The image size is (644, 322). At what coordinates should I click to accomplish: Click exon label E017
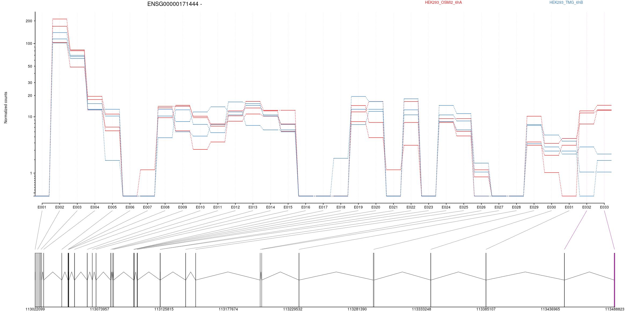[x=323, y=207]
